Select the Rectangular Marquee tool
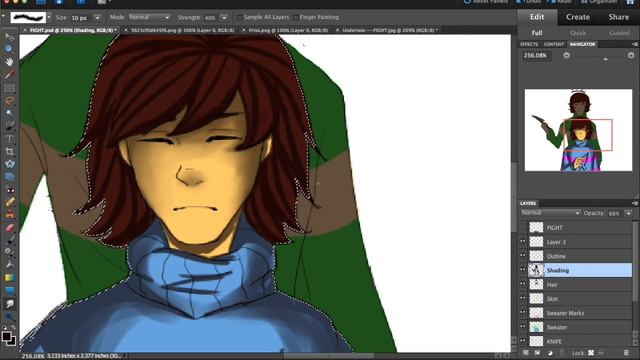This screenshot has height=360, width=640. click(x=9, y=87)
